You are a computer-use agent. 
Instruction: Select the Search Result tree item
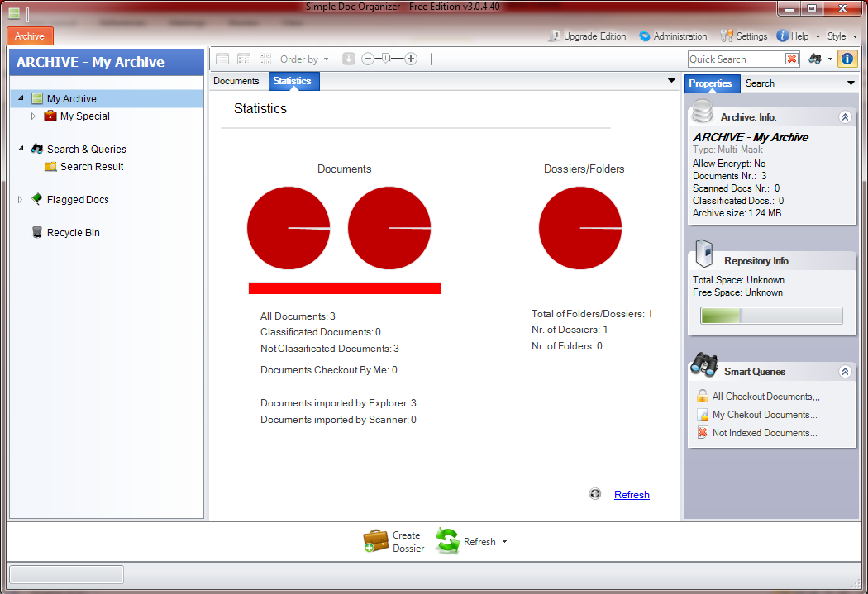click(x=92, y=167)
